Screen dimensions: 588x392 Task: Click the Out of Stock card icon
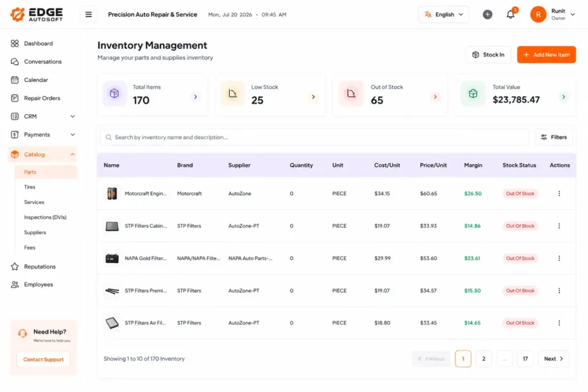pos(351,94)
